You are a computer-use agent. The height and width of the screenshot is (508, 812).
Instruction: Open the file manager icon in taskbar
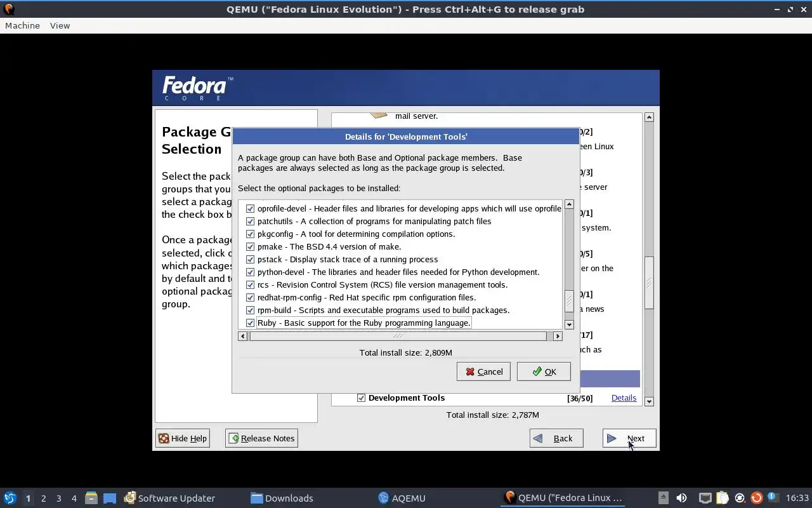(x=91, y=498)
